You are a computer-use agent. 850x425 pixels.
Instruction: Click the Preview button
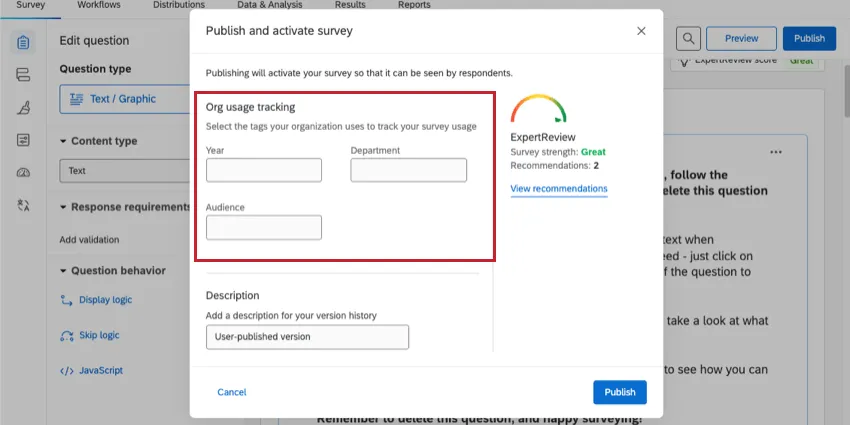pos(742,38)
